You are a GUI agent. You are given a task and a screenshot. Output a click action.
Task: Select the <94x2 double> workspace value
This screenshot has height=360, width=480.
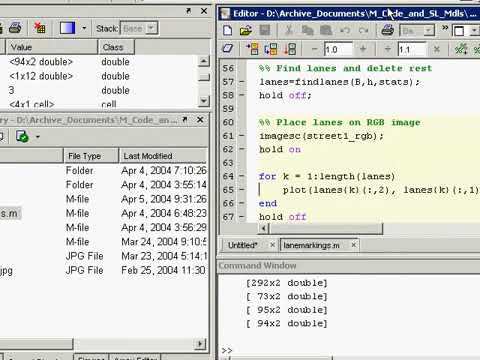click(x=41, y=62)
